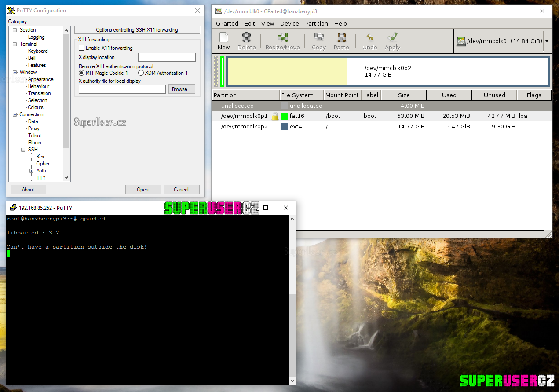The width and height of the screenshot is (559, 392).
Task: Select the gray unallocated color swatch
Action: click(285, 106)
